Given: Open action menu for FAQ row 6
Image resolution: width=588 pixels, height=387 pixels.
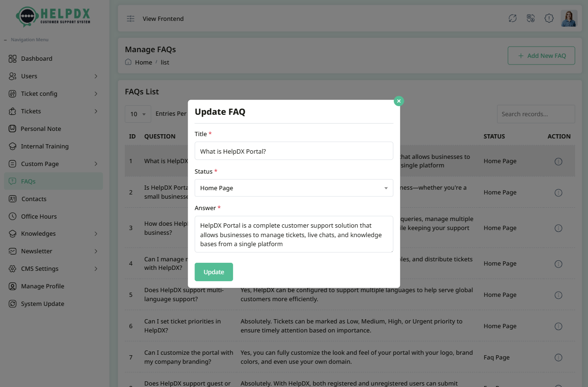Looking at the screenshot, I should 558,326.
